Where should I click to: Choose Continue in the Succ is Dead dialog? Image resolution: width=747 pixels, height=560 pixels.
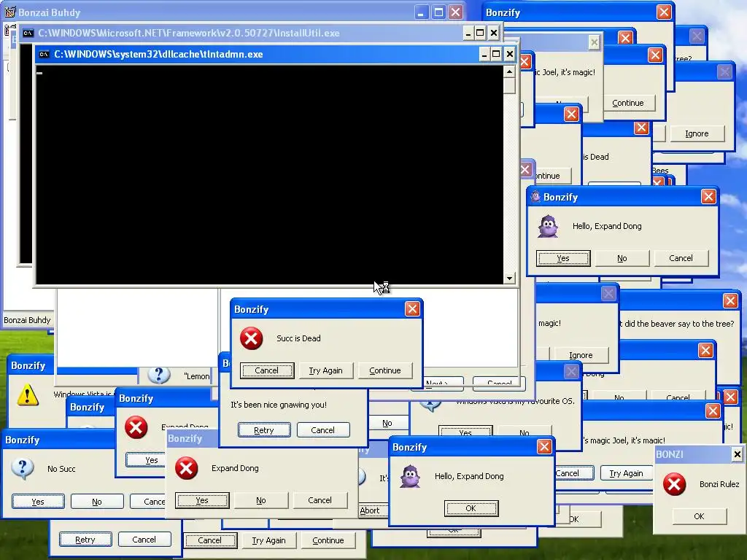[385, 370]
